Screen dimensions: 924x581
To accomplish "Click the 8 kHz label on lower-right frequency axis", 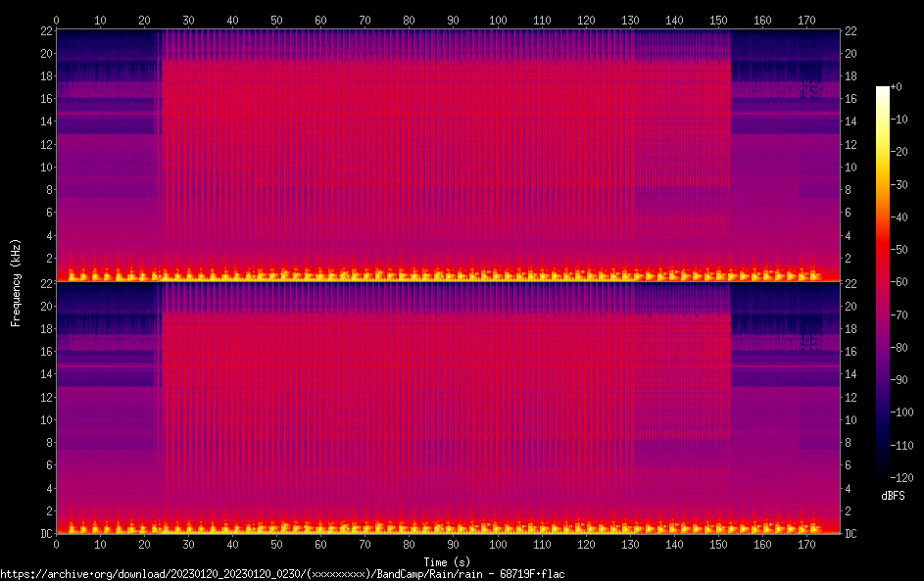I will click(x=849, y=443).
